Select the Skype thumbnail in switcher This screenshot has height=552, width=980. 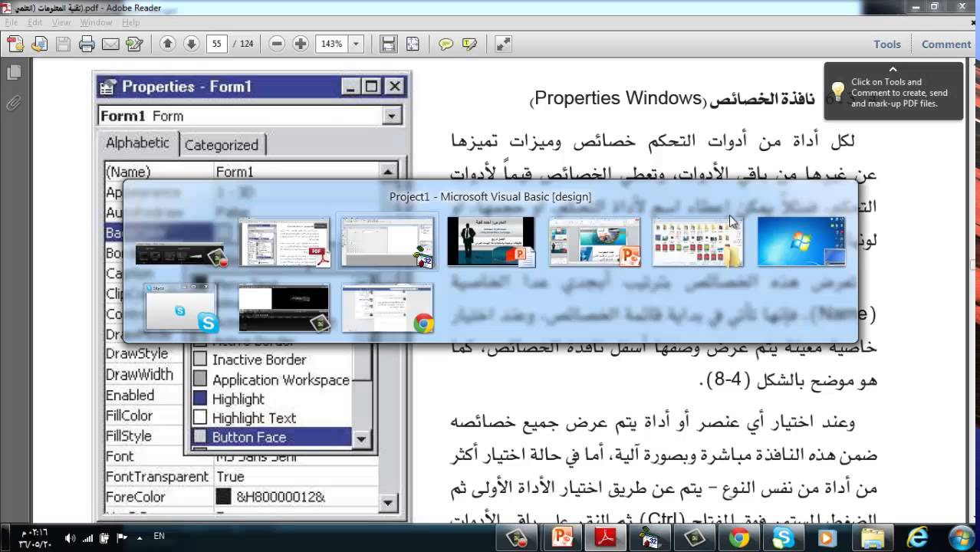(x=182, y=308)
